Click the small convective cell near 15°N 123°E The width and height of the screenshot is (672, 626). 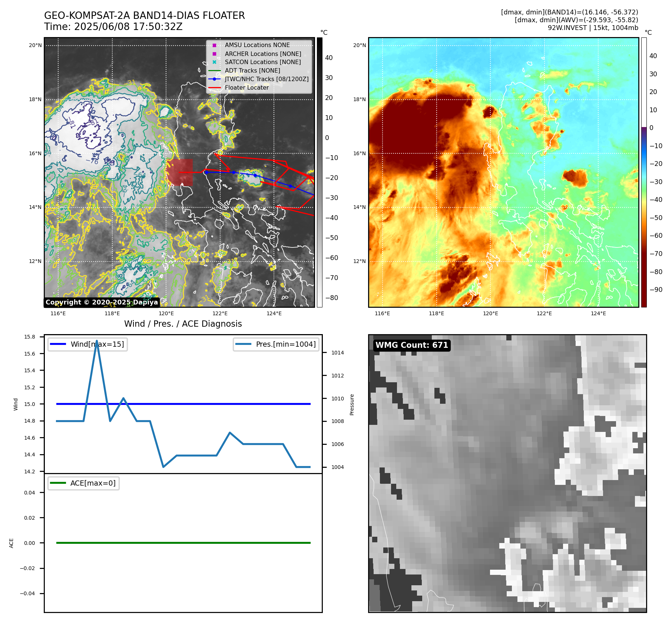(251, 178)
